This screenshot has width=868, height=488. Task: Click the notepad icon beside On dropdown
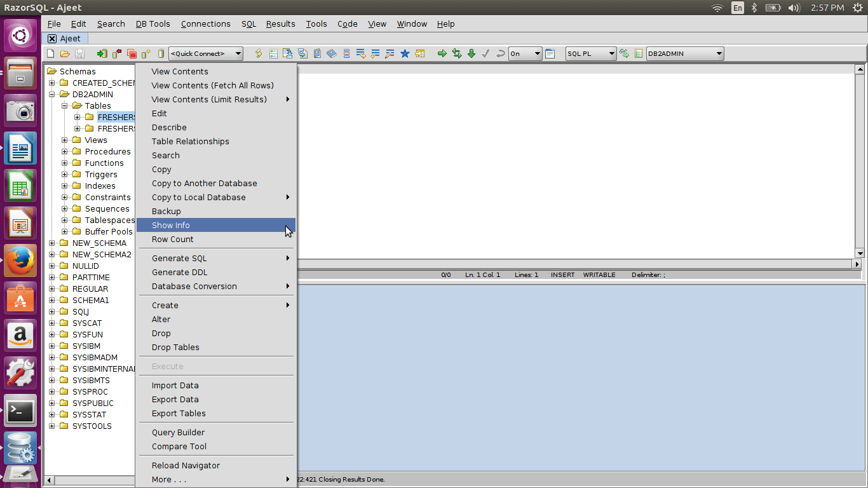pos(550,54)
